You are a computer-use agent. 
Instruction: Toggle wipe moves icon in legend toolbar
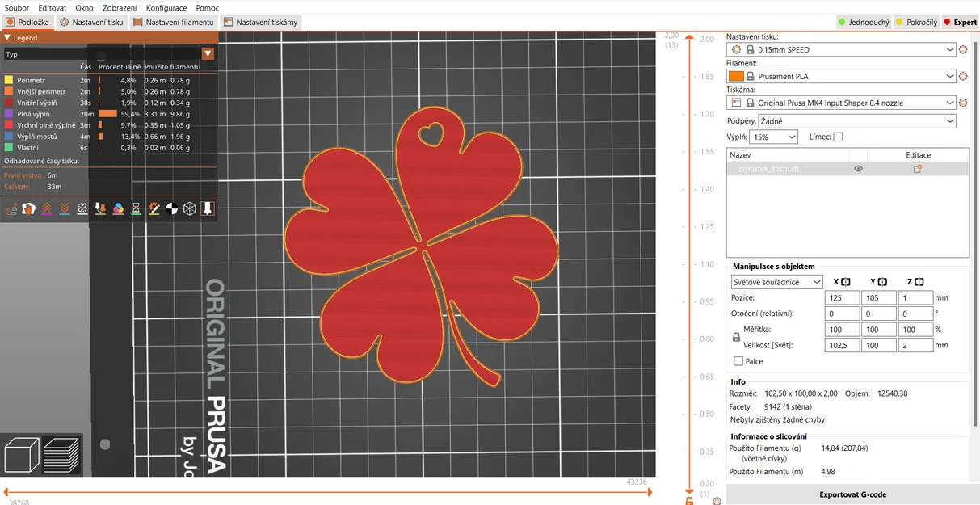click(x=29, y=208)
